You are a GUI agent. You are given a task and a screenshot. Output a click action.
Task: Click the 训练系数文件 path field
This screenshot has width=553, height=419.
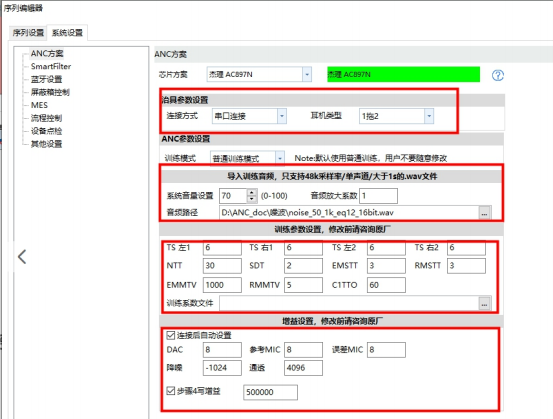pos(349,303)
